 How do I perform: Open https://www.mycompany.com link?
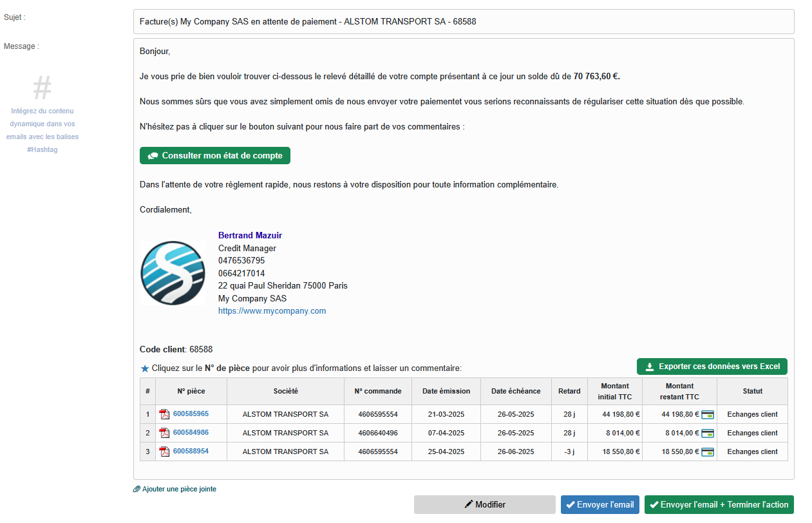[272, 310]
